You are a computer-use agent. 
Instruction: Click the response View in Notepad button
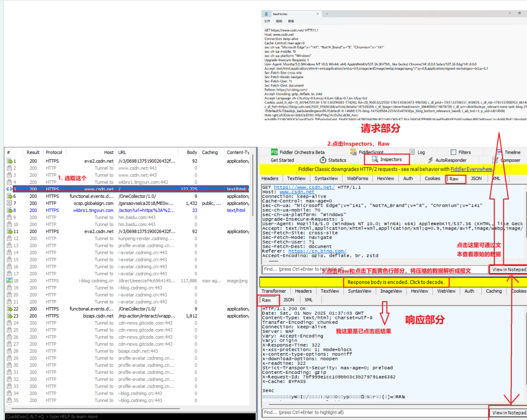click(x=508, y=412)
